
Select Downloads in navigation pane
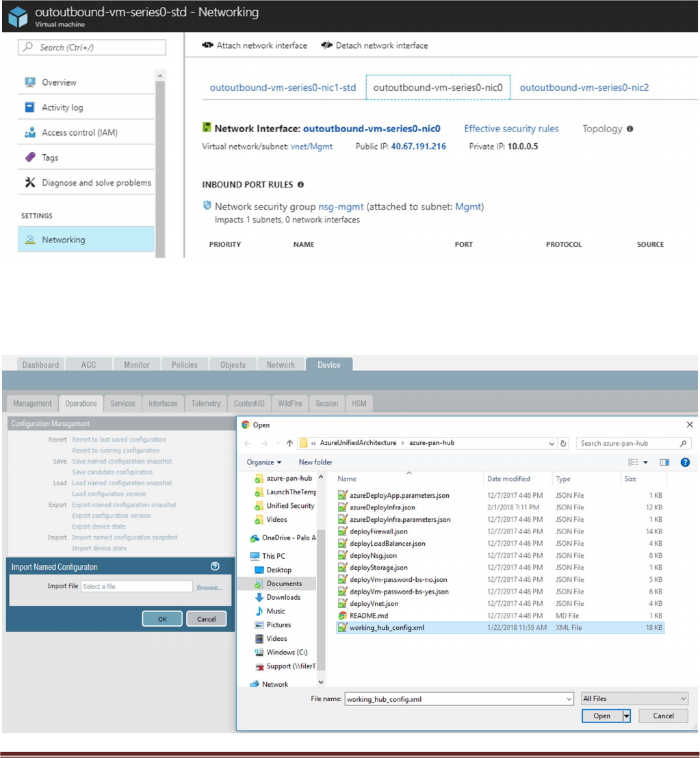point(283,597)
